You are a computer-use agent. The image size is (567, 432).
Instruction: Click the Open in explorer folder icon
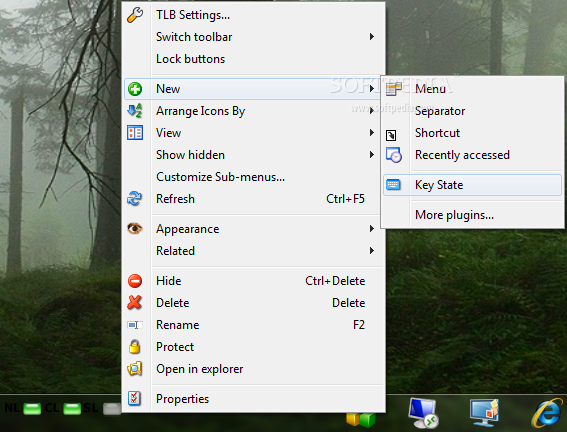point(135,369)
